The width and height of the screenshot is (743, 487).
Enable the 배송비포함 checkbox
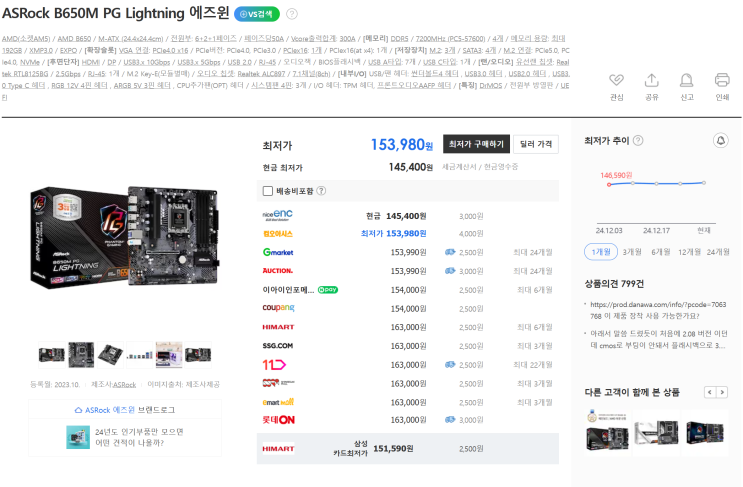click(x=268, y=191)
